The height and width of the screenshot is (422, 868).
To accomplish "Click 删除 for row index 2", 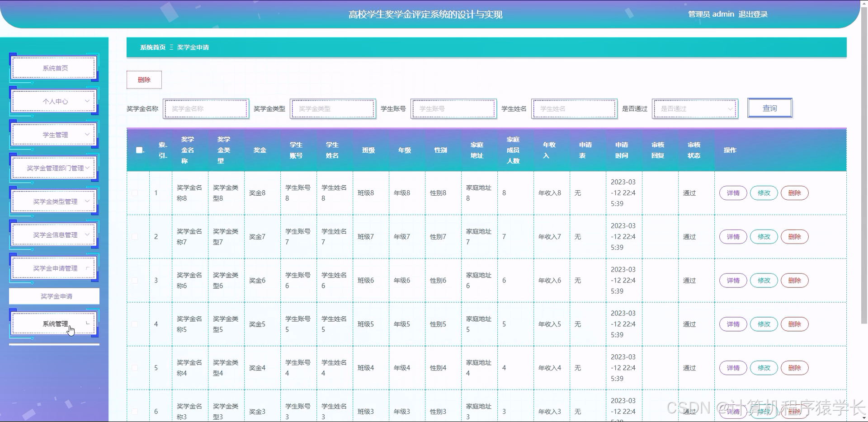I will click(x=795, y=237).
